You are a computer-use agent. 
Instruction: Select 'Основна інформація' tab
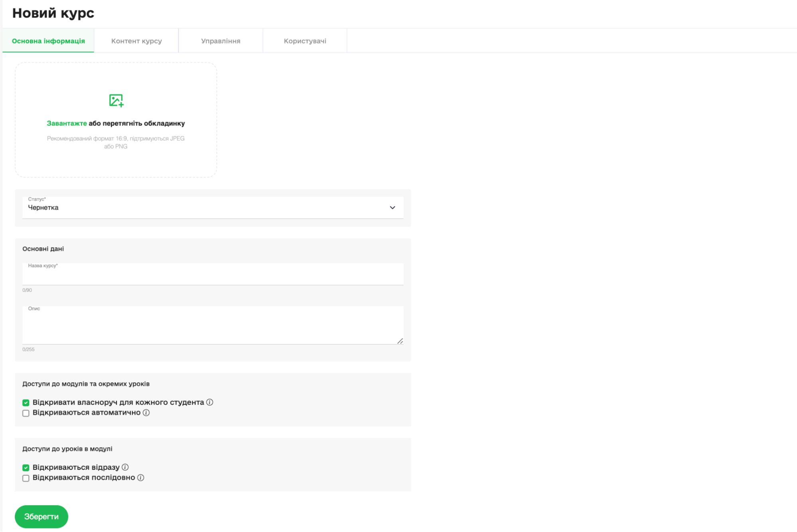(48, 41)
